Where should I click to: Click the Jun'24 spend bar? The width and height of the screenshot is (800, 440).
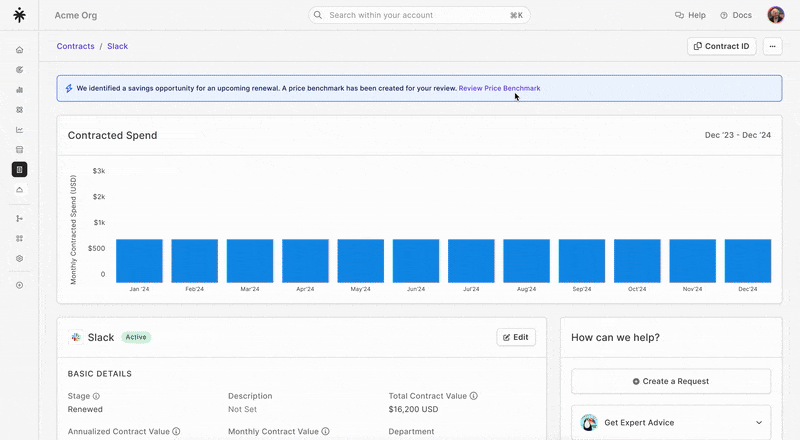pyautogui.click(x=416, y=261)
